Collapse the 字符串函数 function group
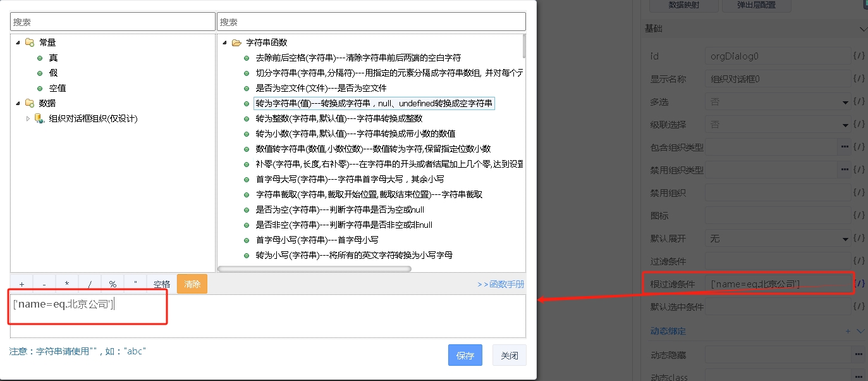This screenshot has width=868, height=381. point(224,42)
